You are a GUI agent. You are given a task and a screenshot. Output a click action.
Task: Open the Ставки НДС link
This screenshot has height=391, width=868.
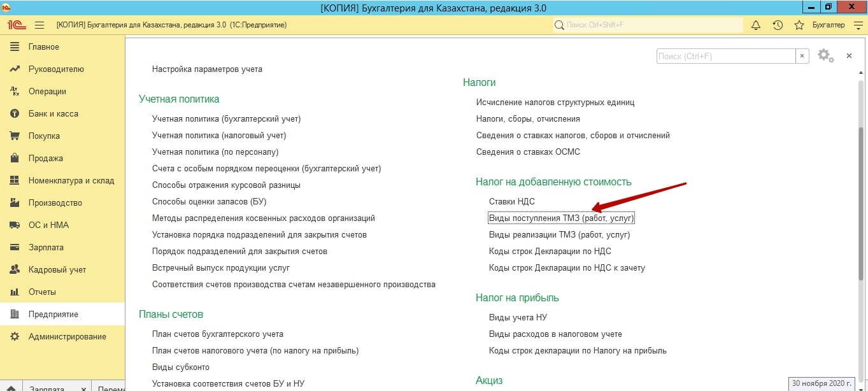point(511,201)
